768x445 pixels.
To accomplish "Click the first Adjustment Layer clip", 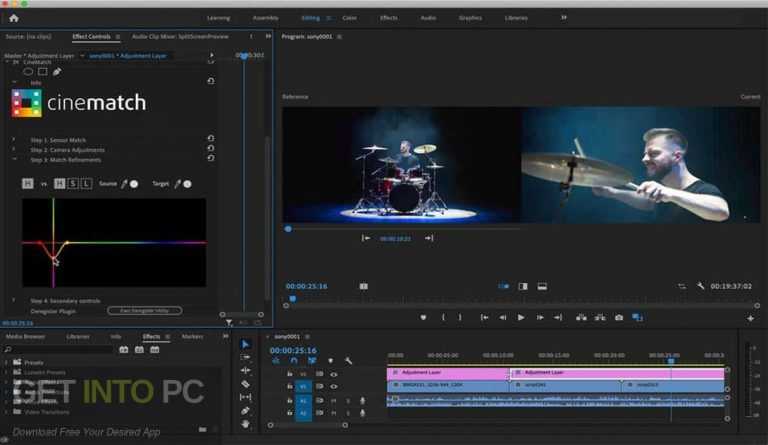I will point(447,372).
